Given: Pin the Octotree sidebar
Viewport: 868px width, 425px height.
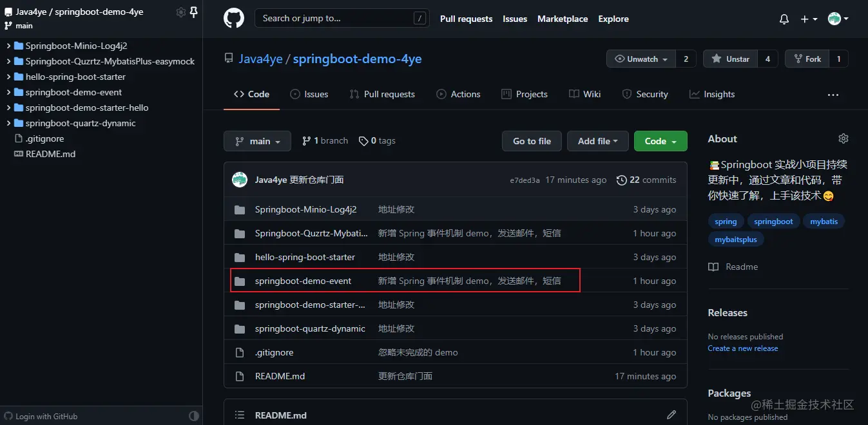Looking at the screenshot, I should pyautogui.click(x=194, y=12).
